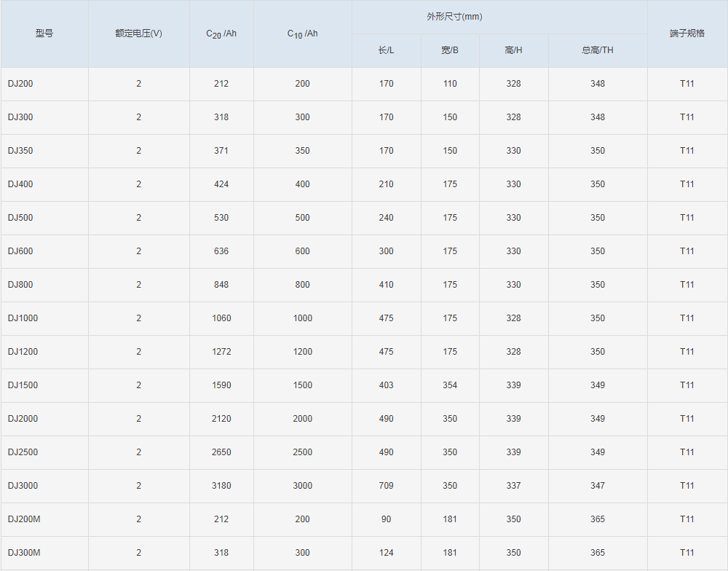Click the 型号 column header
The width and height of the screenshot is (728, 571).
tap(44, 34)
